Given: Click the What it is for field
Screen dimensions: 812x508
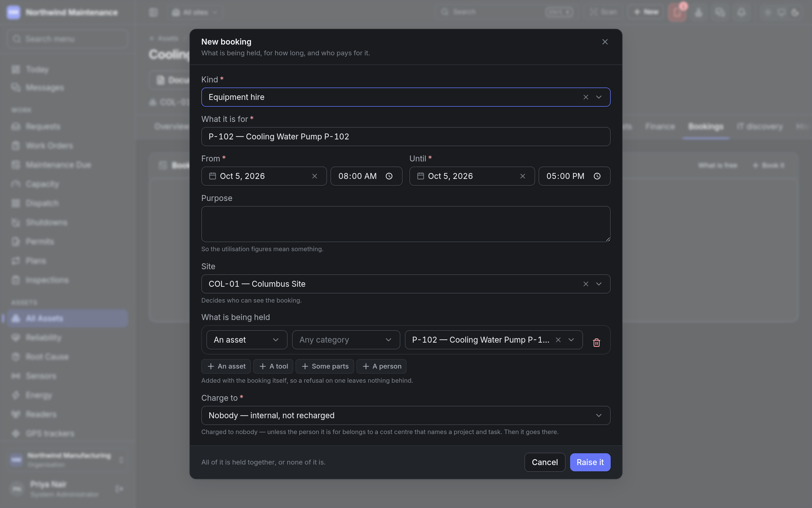Looking at the screenshot, I should (x=406, y=136).
